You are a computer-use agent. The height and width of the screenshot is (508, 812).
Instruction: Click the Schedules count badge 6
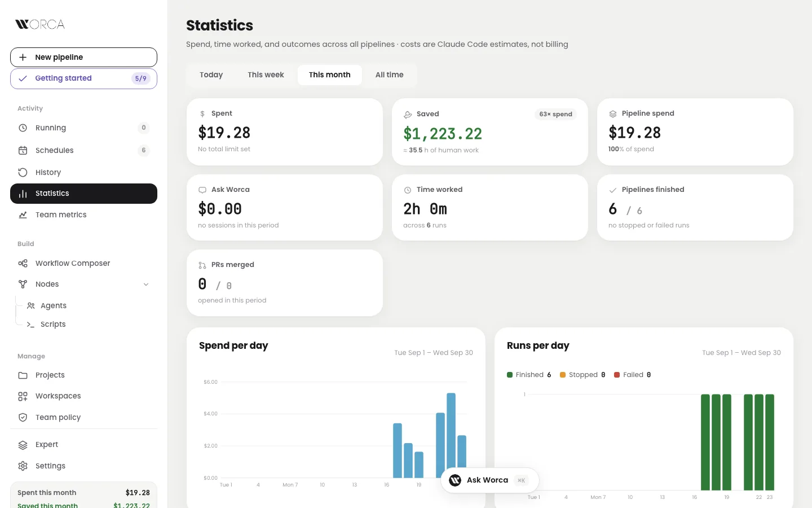pyautogui.click(x=144, y=150)
